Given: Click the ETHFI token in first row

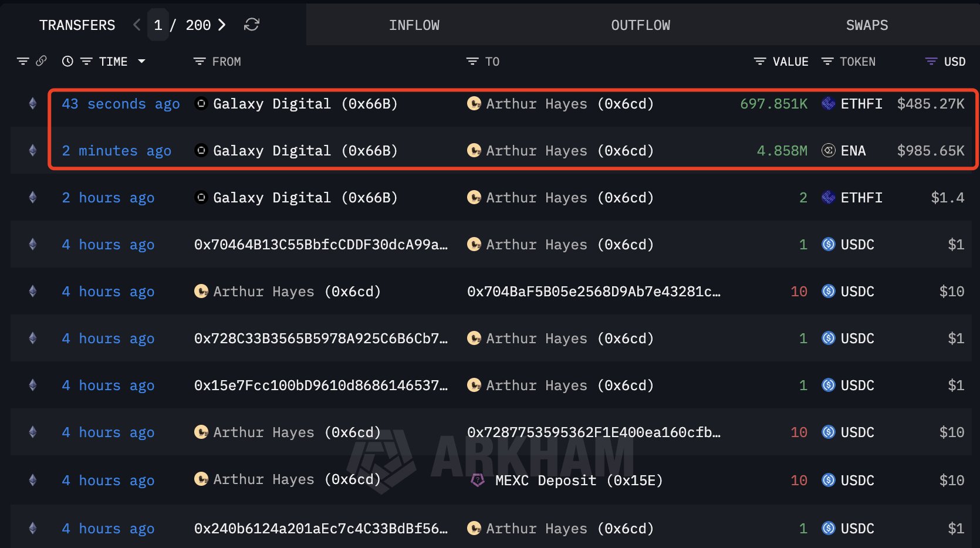Looking at the screenshot, I should click(861, 104).
